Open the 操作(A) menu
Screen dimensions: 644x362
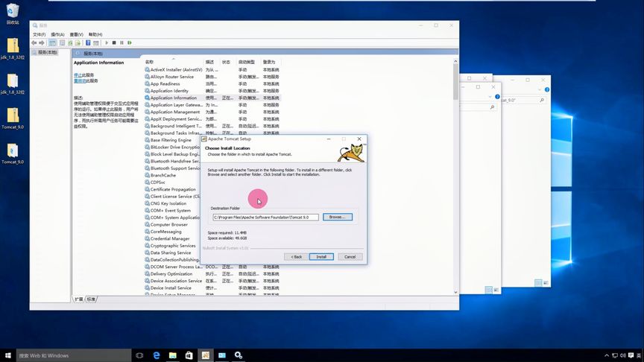pyautogui.click(x=57, y=34)
